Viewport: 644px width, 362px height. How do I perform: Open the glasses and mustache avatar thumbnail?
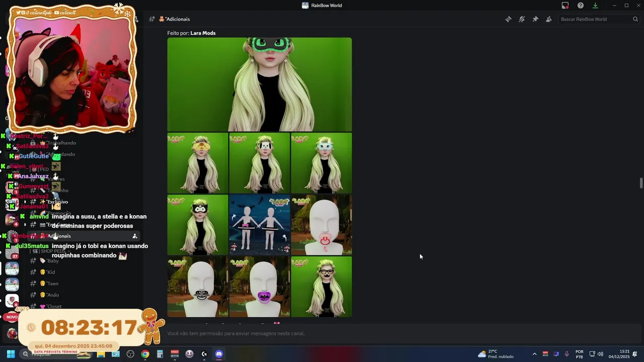[x=321, y=287]
